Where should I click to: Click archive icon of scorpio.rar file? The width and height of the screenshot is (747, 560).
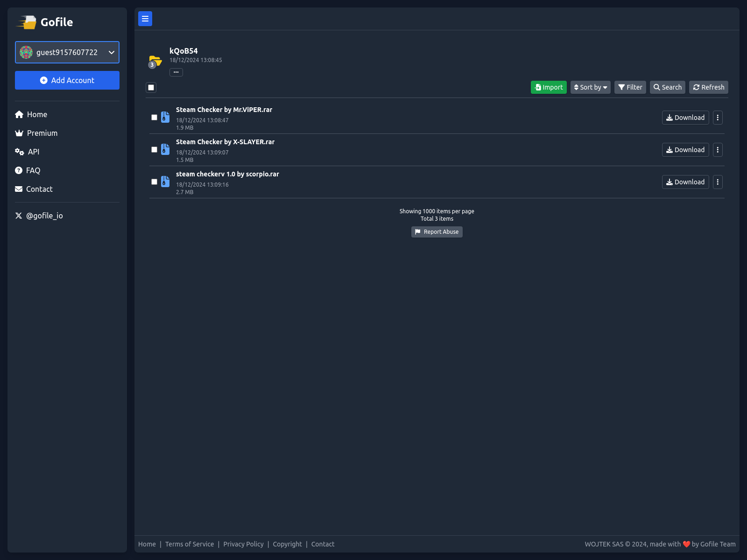pyautogui.click(x=165, y=182)
